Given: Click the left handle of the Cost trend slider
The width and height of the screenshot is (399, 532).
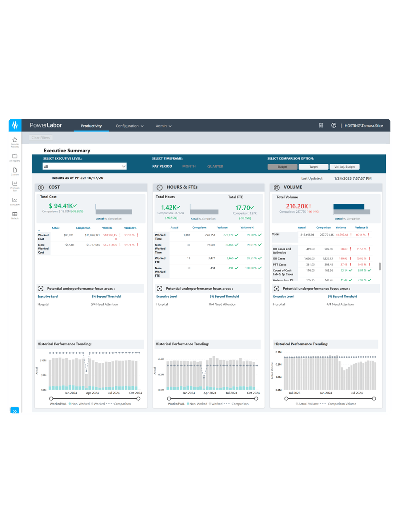Looking at the screenshot, I should (51, 399).
